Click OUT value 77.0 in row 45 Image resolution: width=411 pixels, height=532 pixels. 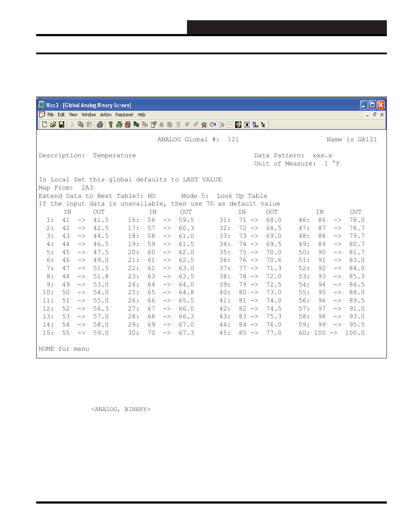pyautogui.click(x=274, y=333)
